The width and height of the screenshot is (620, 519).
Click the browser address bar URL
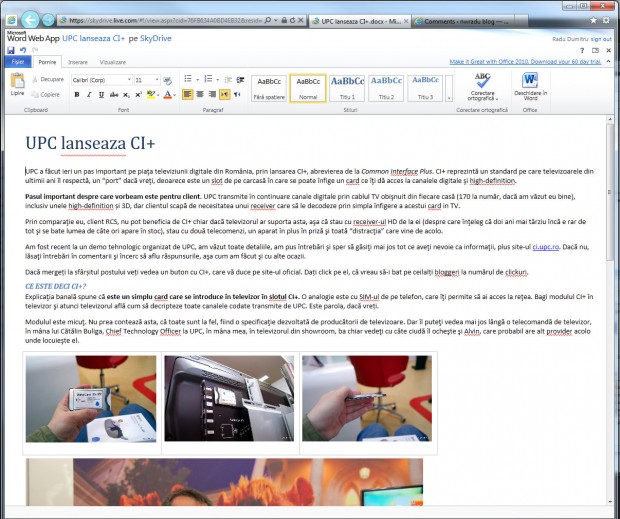(164, 20)
